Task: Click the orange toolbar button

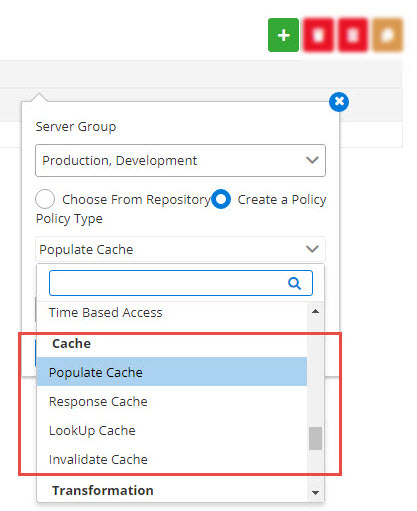Action: (387, 35)
